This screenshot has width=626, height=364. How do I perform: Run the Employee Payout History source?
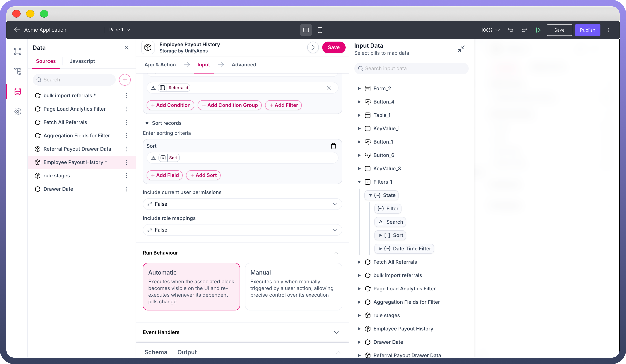point(313,47)
